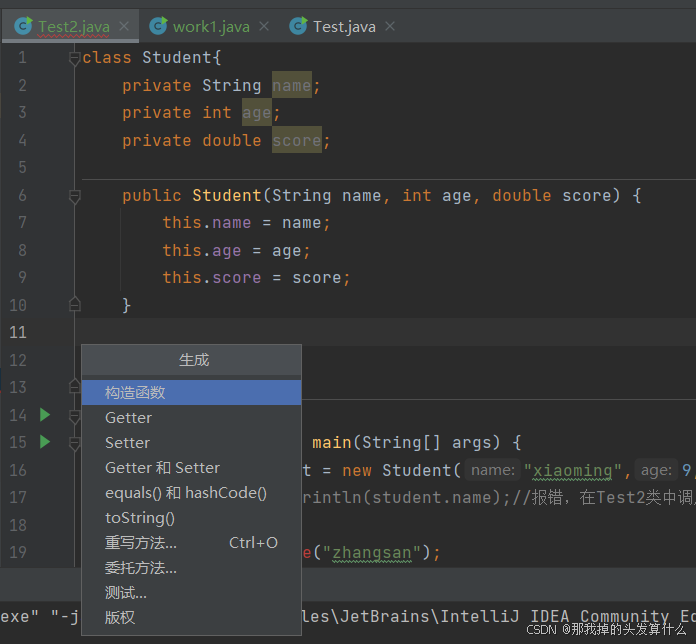Click the age: parameter hint on line 16
Viewport: 696px width, 644px height.
click(x=656, y=470)
